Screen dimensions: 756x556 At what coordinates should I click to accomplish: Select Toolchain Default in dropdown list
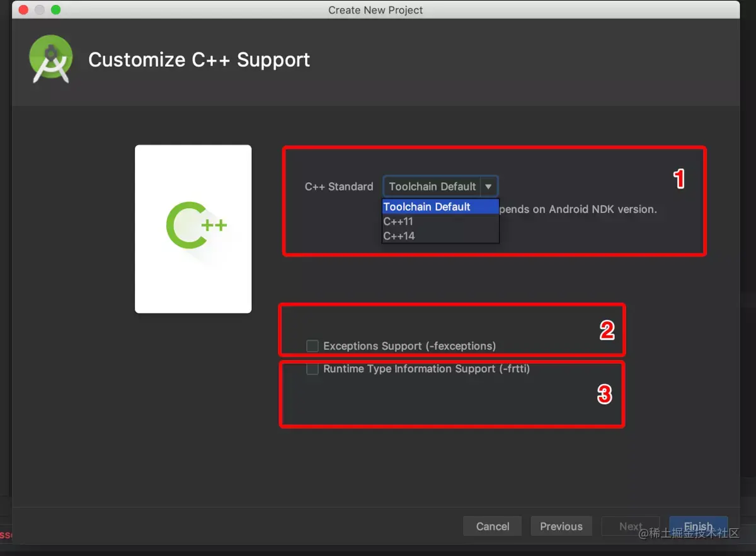coord(440,207)
